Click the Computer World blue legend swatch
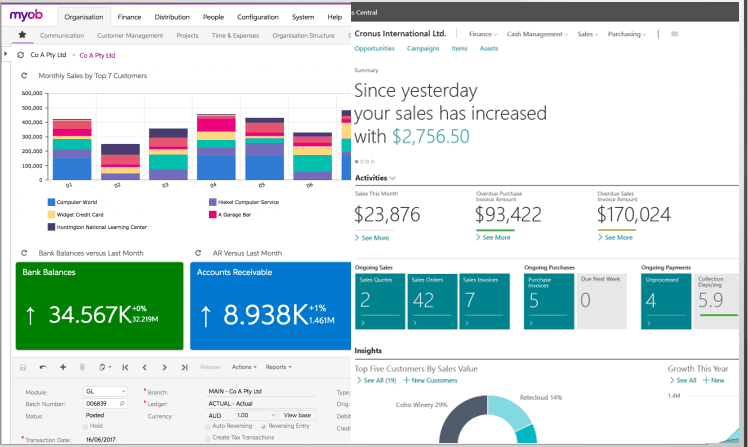748x447 pixels. 51,202
